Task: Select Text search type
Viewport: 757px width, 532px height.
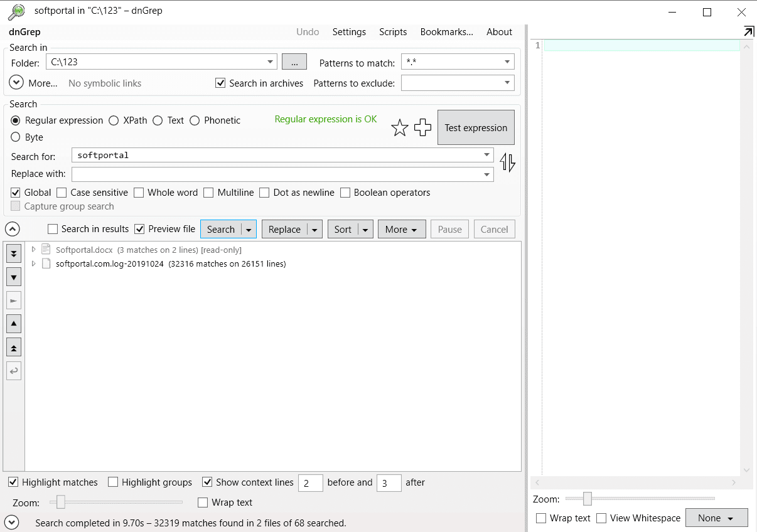Action: (x=158, y=120)
